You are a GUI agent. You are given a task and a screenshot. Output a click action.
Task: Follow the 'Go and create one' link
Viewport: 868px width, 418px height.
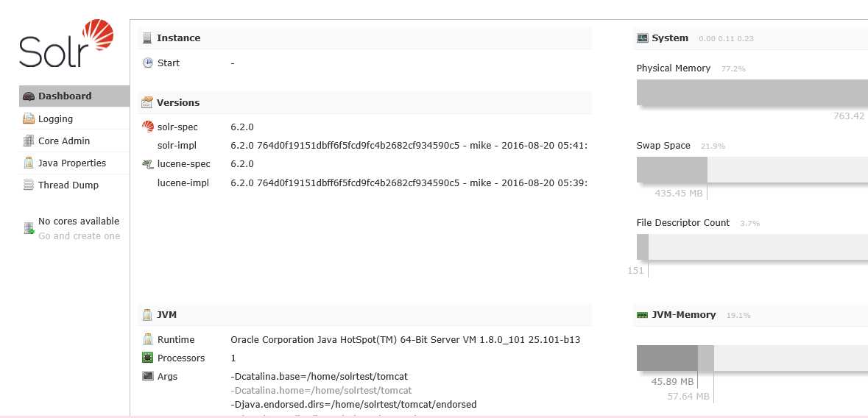pyautogui.click(x=80, y=235)
